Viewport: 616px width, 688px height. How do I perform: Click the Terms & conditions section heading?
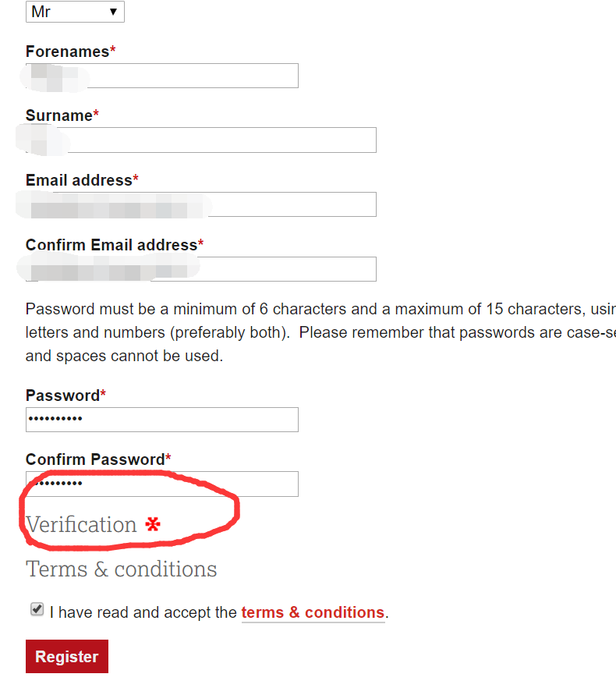click(122, 569)
